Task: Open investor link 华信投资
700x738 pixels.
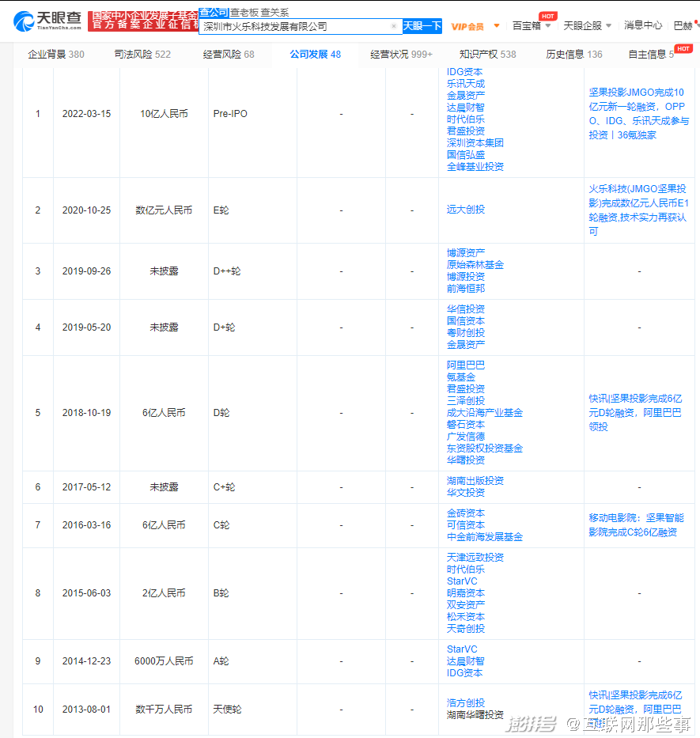Action: coord(466,309)
